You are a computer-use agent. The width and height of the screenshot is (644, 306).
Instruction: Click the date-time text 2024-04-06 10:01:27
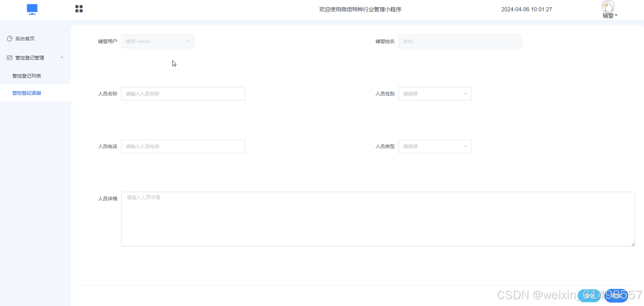pyautogui.click(x=527, y=10)
